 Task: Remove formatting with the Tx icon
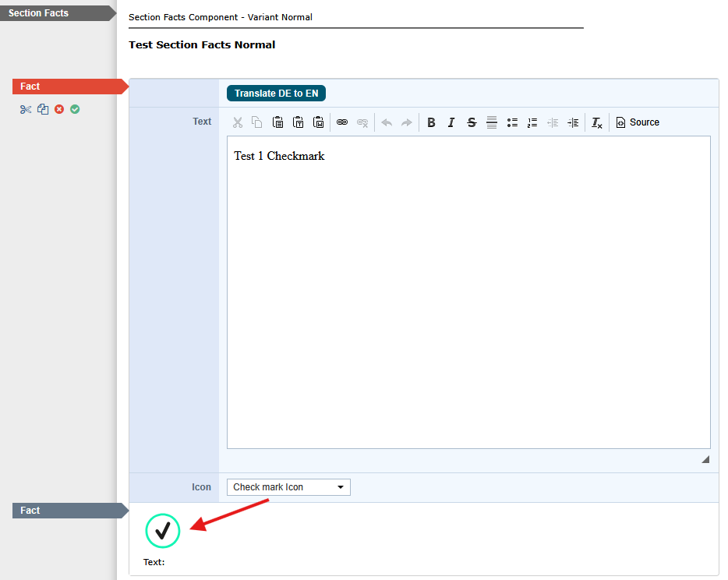(596, 122)
